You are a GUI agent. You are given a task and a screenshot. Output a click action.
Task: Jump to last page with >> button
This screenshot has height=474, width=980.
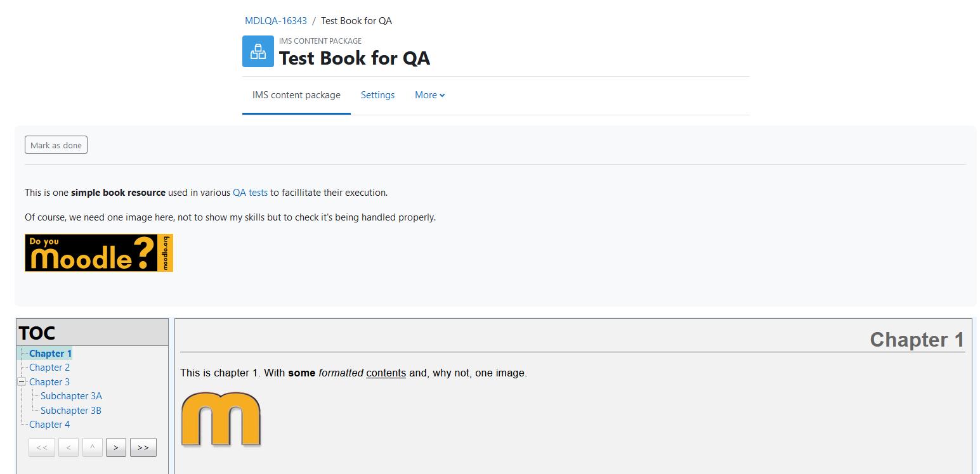pyautogui.click(x=143, y=447)
